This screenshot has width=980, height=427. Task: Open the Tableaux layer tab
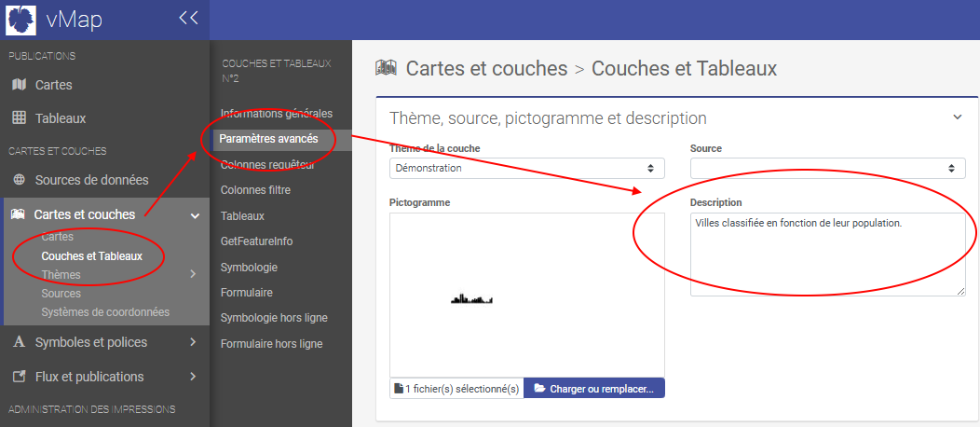point(242,215)
